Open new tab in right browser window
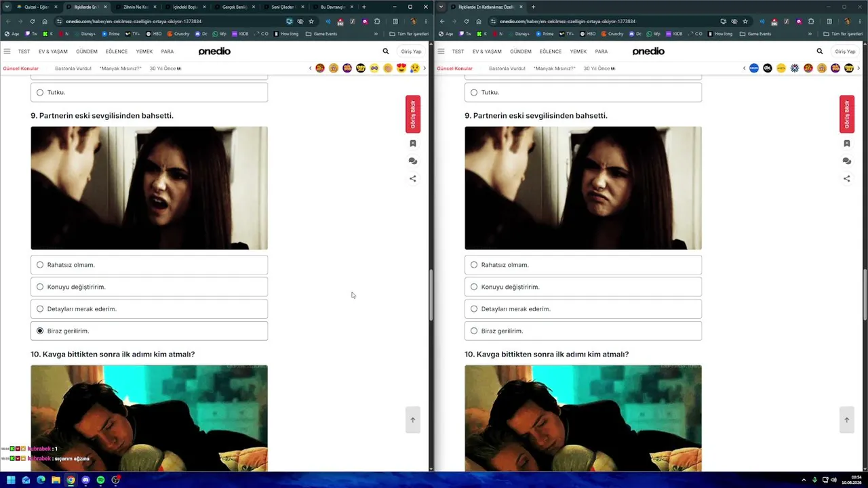 (533, 7)
